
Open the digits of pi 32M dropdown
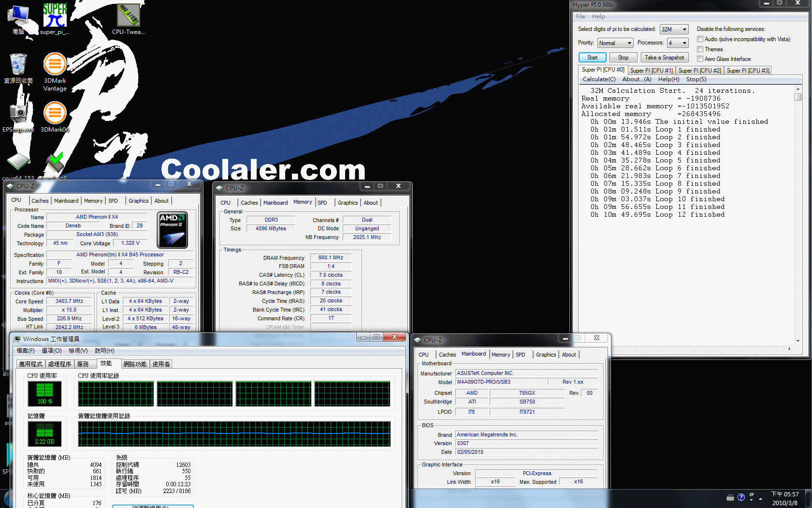click(x=674, y=30)
